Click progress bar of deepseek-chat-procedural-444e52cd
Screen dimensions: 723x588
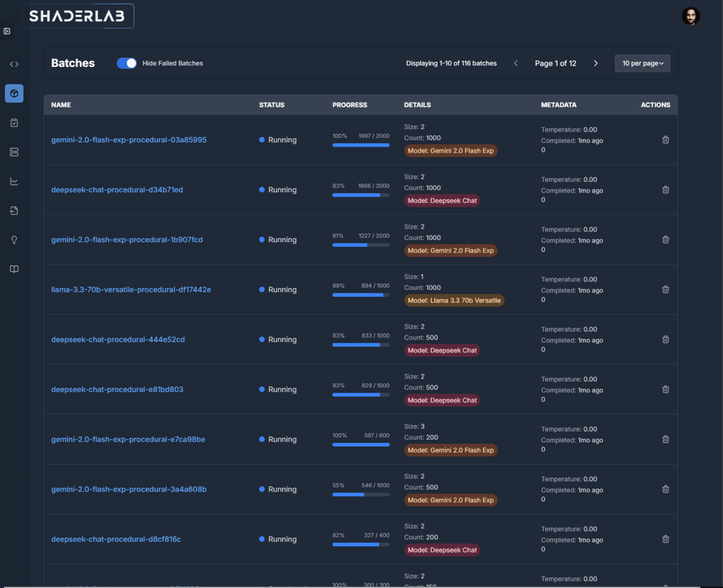(360, 345)
